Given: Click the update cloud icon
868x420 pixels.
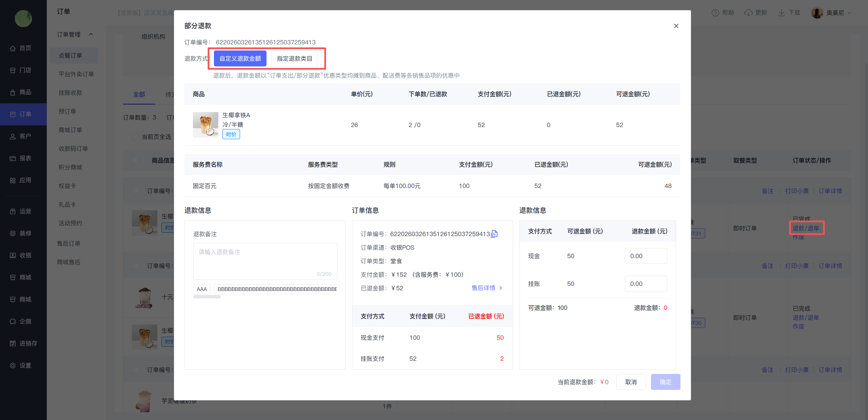Looking at the screenshot, I should (748, 13).
